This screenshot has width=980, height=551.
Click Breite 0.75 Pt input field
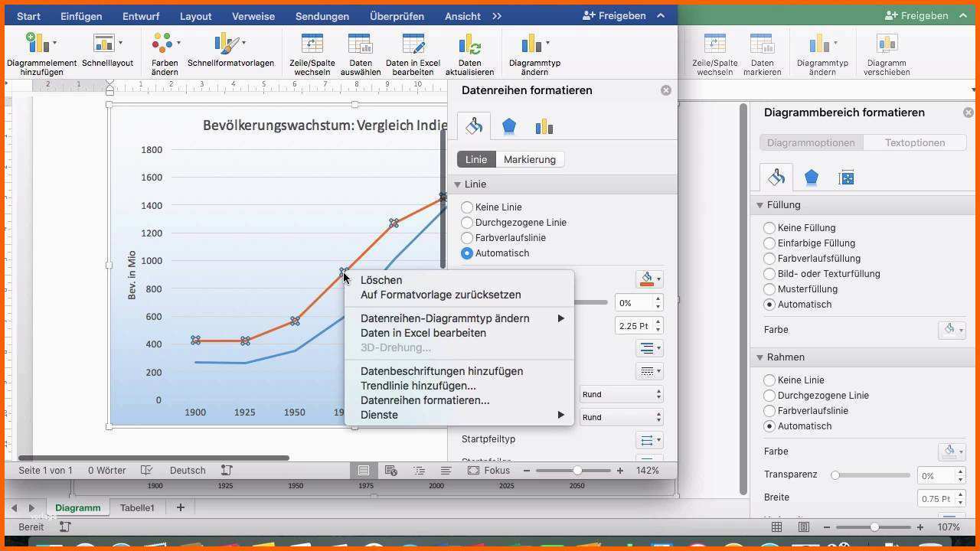tap(936, 499)
